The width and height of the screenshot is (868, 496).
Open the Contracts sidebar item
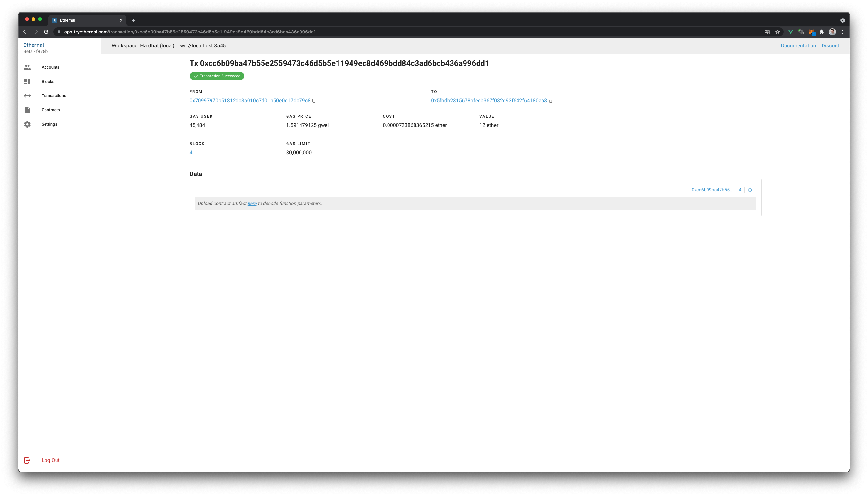coord(50,110)
